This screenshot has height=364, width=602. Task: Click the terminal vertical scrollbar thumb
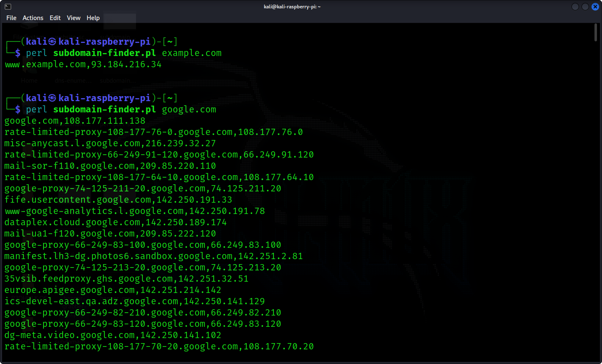click(596, 33)
